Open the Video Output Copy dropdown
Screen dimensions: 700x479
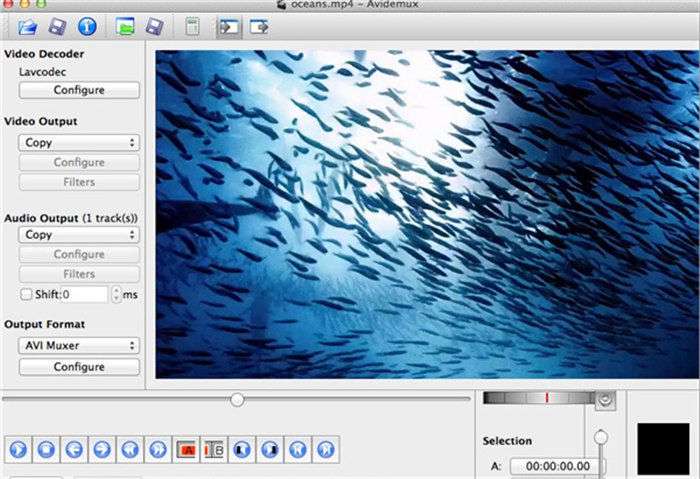[x=79, y=142]
